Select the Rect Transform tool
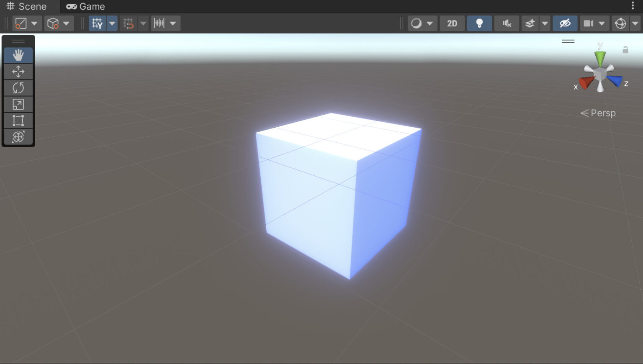The image size is (643, 364). pyautogui.click(x=18, y=120)
